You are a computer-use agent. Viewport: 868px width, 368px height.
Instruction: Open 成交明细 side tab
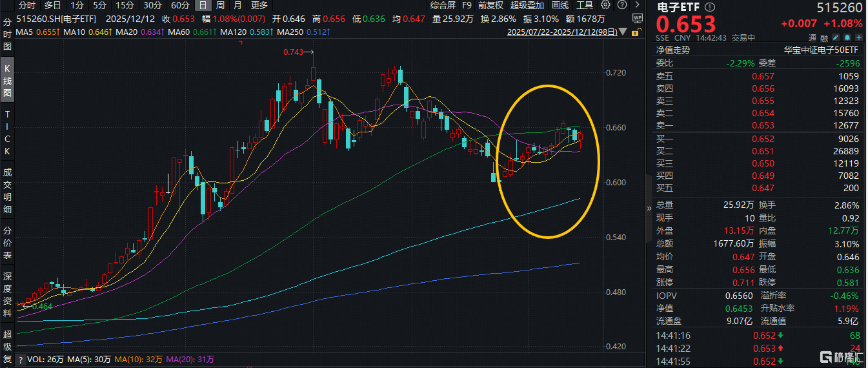(x=7, y=191)
